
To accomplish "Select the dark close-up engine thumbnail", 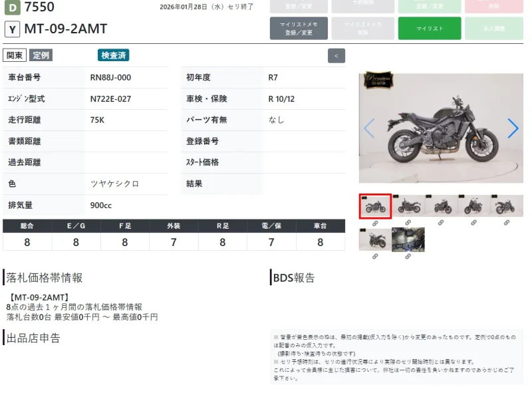I will (x=408, y=239).
